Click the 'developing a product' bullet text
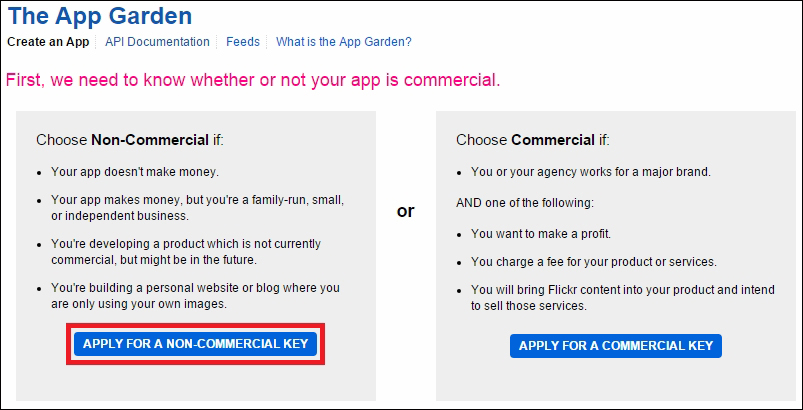 pyautogui.click(x=186, y=252)
